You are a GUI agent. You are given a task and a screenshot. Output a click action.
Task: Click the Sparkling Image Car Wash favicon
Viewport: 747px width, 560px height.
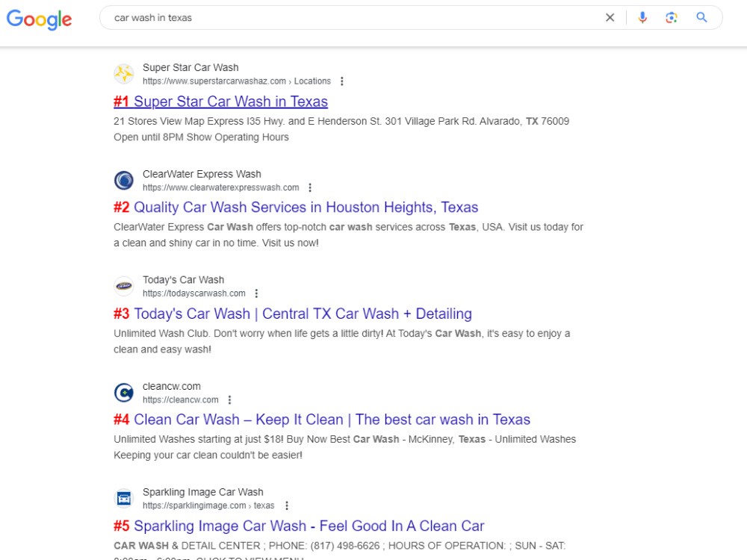click(x=124, y=499)
